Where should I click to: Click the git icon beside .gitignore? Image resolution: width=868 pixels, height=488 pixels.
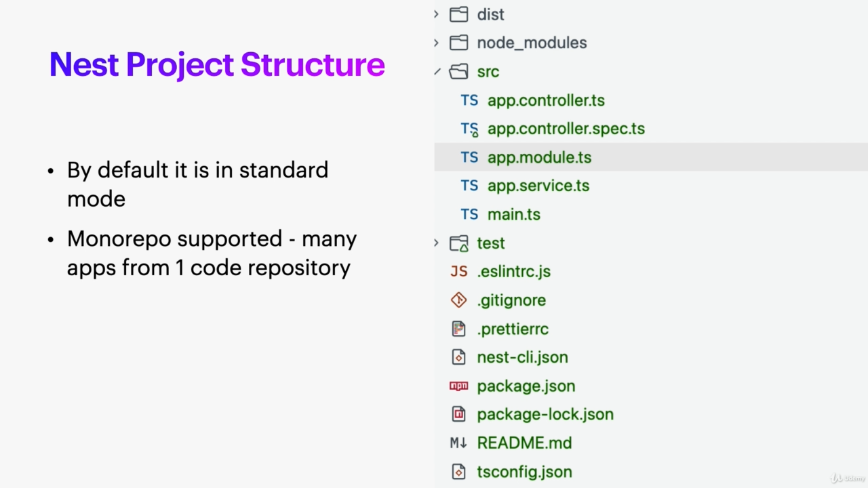[458, 300]
